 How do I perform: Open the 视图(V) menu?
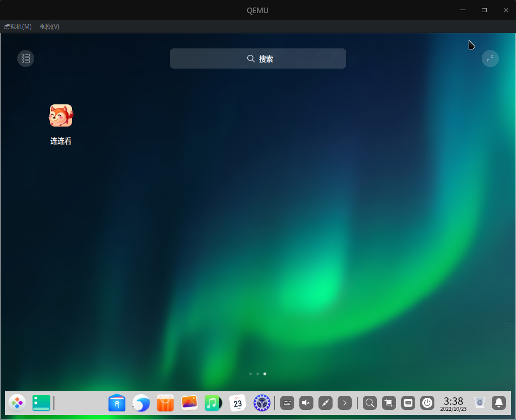tap(49, 27)
